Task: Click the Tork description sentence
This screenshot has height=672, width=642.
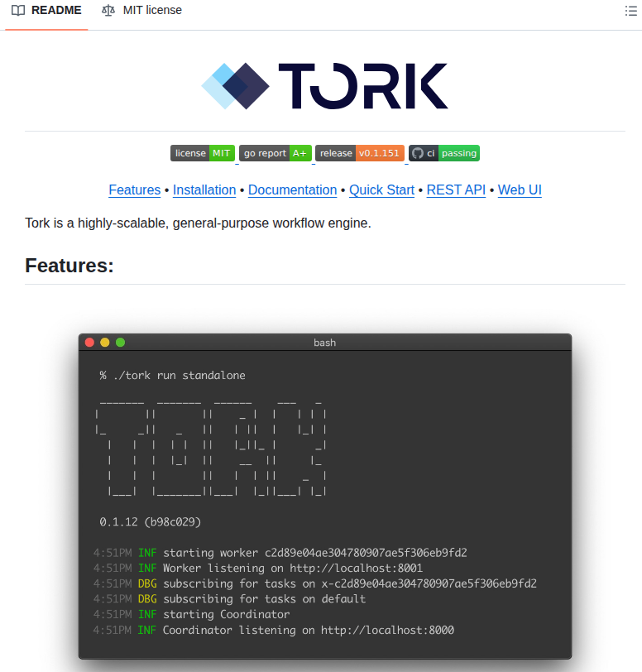Action: [198, 223]
